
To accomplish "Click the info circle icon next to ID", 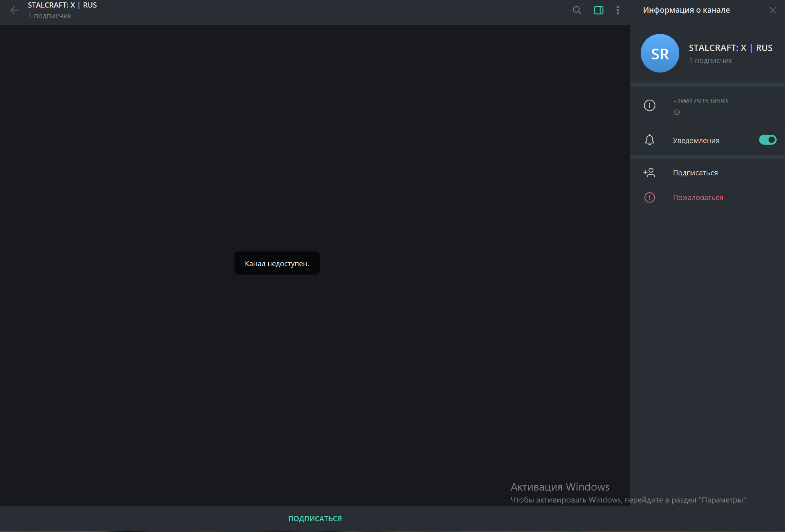I will point(649,106).
